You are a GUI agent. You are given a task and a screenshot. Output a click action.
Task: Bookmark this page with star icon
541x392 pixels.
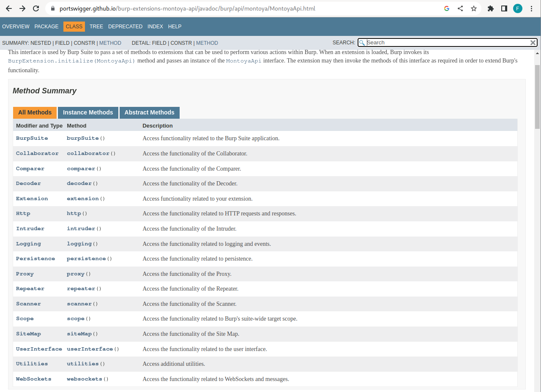(474, 8)
